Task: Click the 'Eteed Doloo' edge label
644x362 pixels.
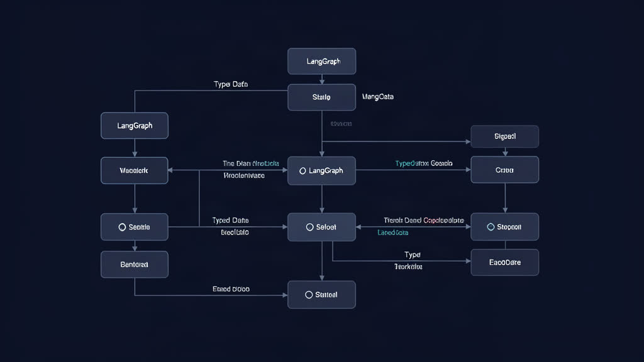Action: [231, 289]
